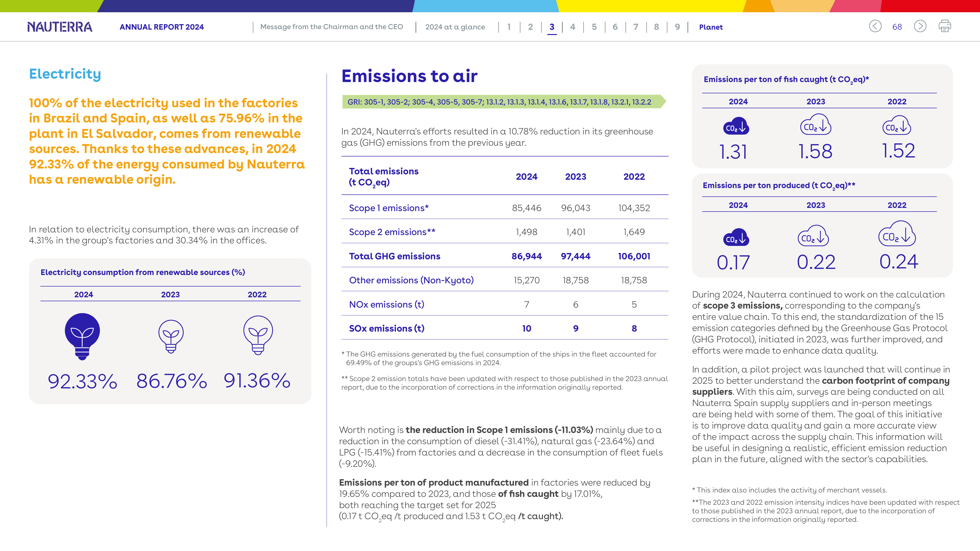
Task: Click the Scope 2 emissions** row label
Action: (x=392, y=232)
